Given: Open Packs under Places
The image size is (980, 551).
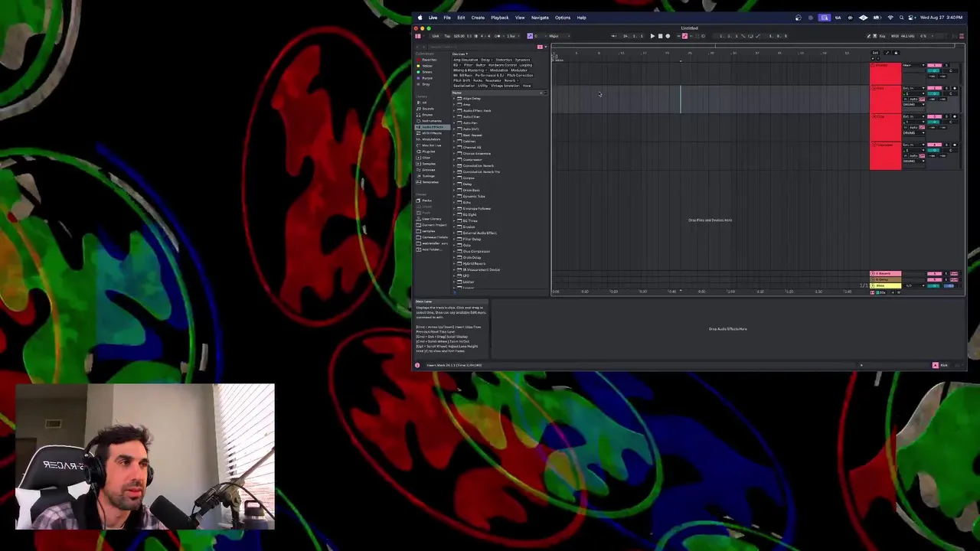Looking at the screenshot, I should tap(426, 201).
